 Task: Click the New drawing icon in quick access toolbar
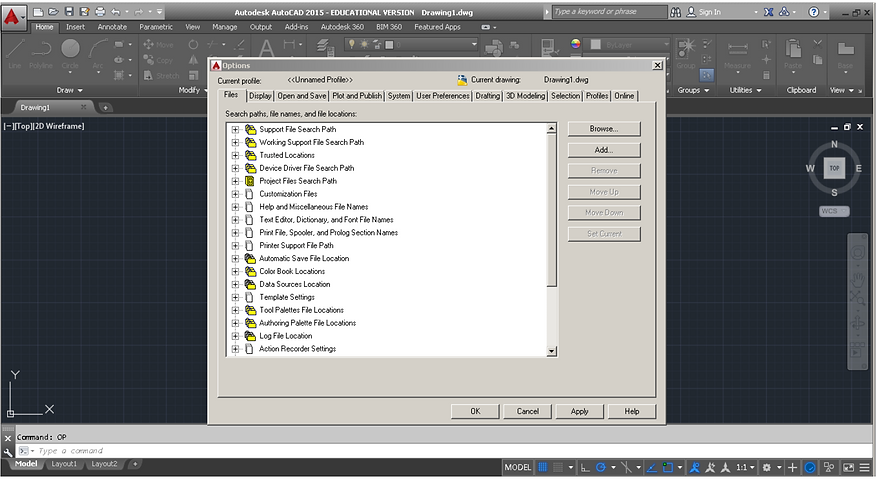38,12
